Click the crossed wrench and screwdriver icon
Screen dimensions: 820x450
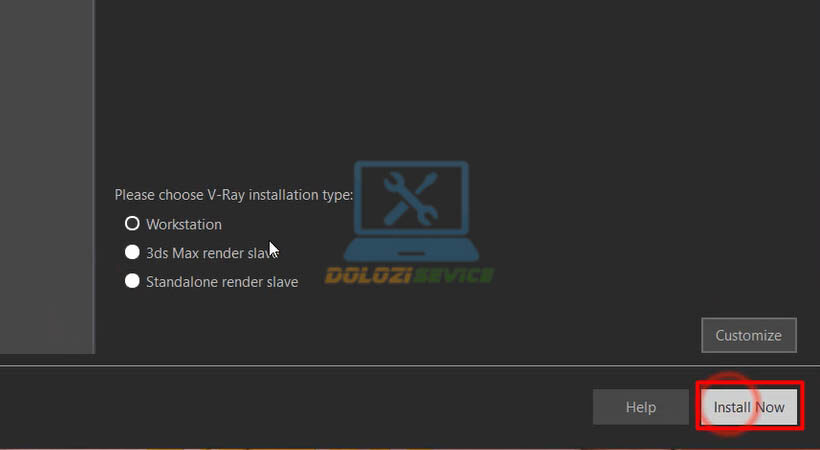tap(411, 199)
